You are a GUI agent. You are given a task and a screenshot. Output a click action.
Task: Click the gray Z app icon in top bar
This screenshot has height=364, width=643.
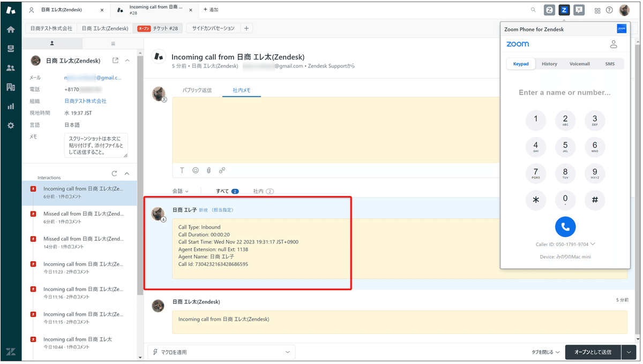(x=549, y=10)
